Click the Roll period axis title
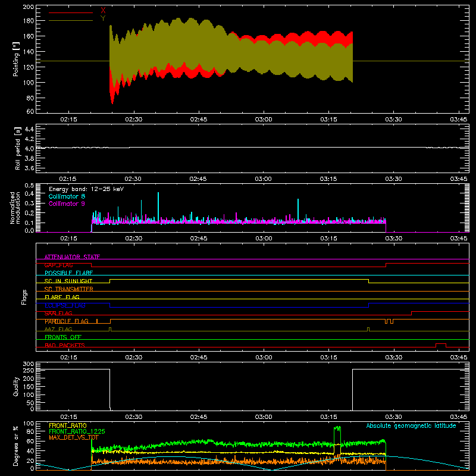The image size is (476, 476). 17,148
